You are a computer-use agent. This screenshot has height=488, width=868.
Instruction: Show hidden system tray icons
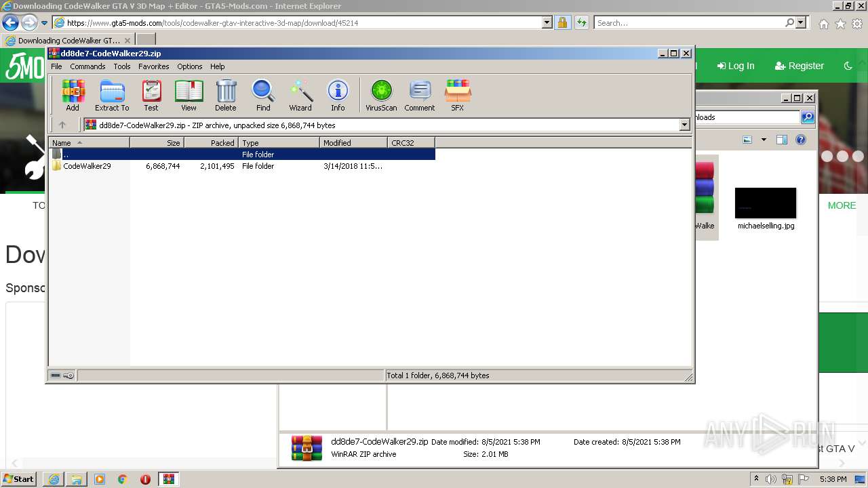click(x=756, y=479)
